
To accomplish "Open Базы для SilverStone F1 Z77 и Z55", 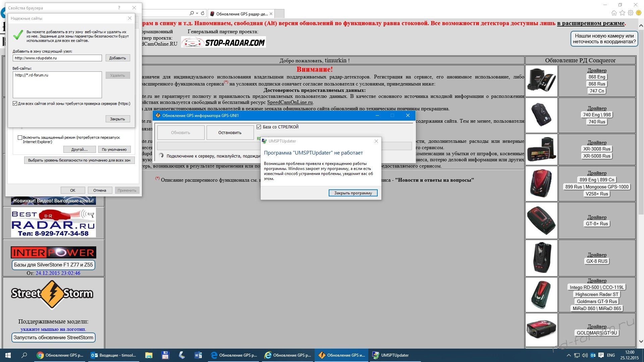I will click(53, 265).
